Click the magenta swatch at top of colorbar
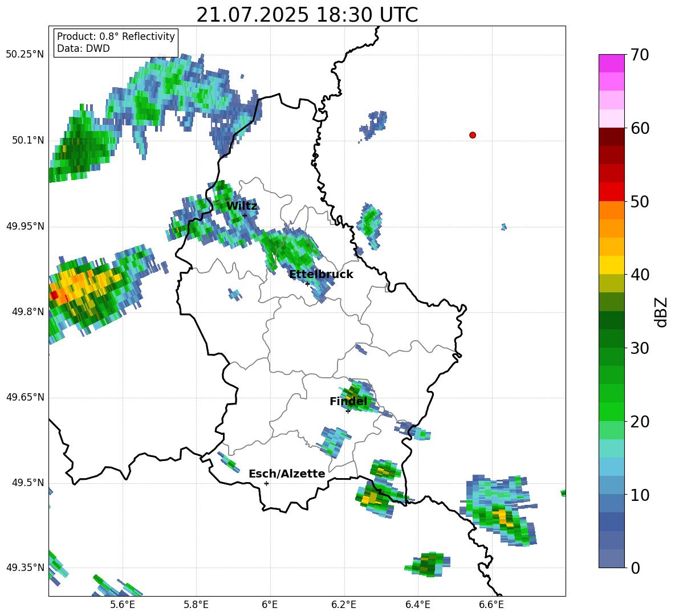The image size is (675, 616). coord(611,63)
